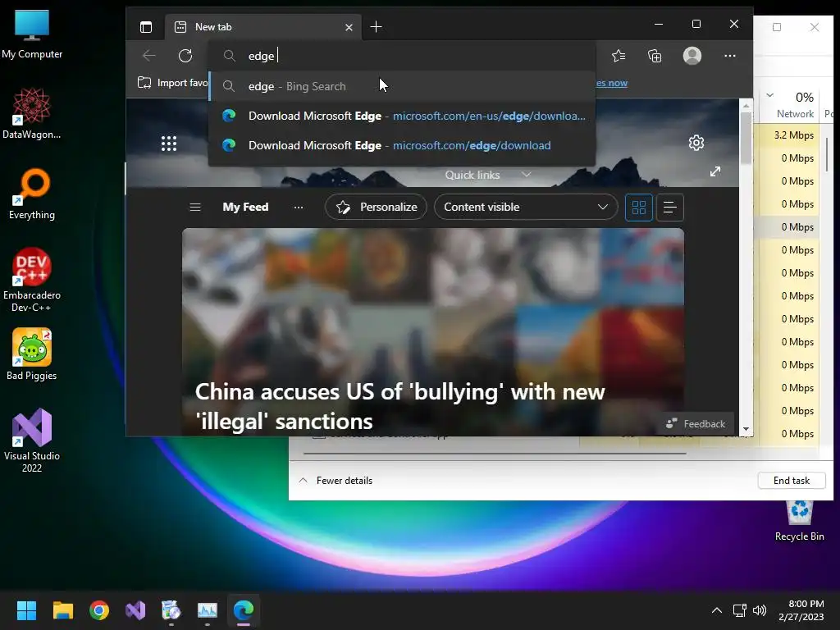
Task: Collapse the Quick links section
Action: coord(526,175)
